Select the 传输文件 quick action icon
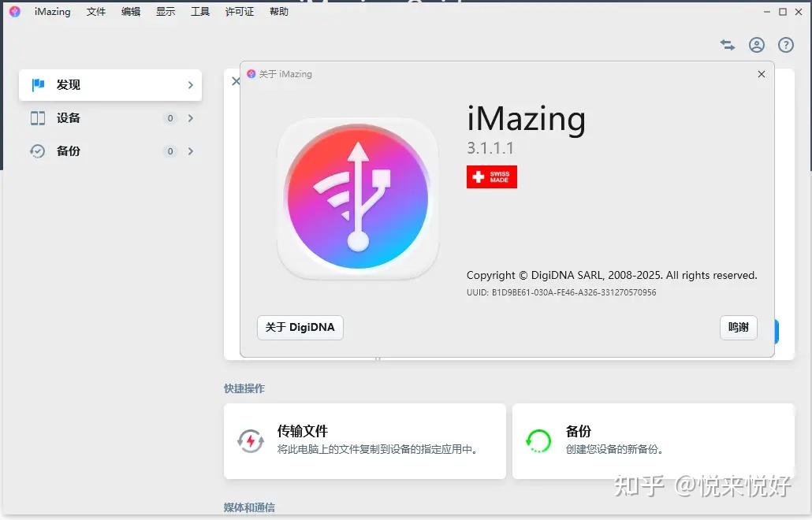 pyautogui.click(x=250, y=441)
